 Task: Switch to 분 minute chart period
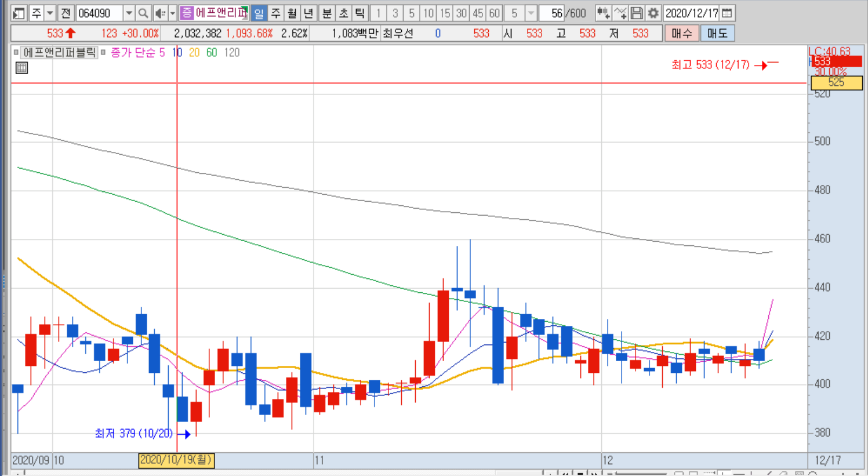(x=327, y=13)
